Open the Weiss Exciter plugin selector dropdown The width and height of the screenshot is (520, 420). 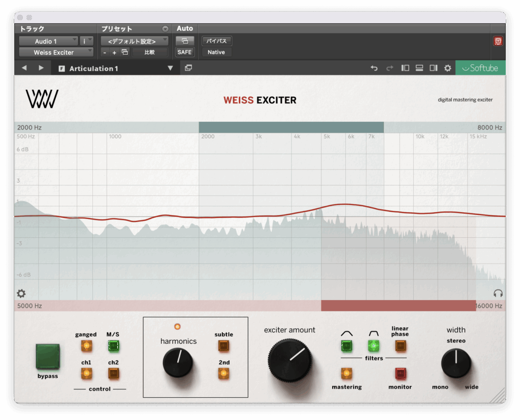tap(56, 52)
